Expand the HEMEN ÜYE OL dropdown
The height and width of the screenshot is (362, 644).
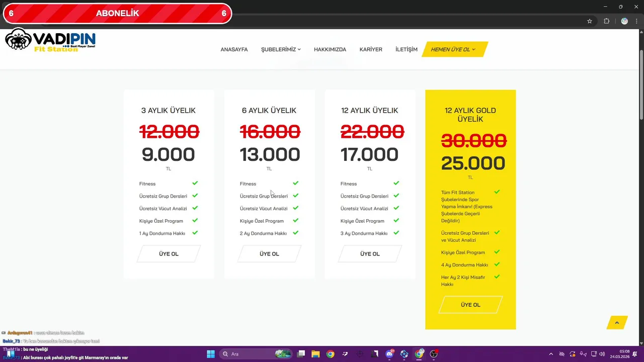pyautogui.click(x=455, y=49)
